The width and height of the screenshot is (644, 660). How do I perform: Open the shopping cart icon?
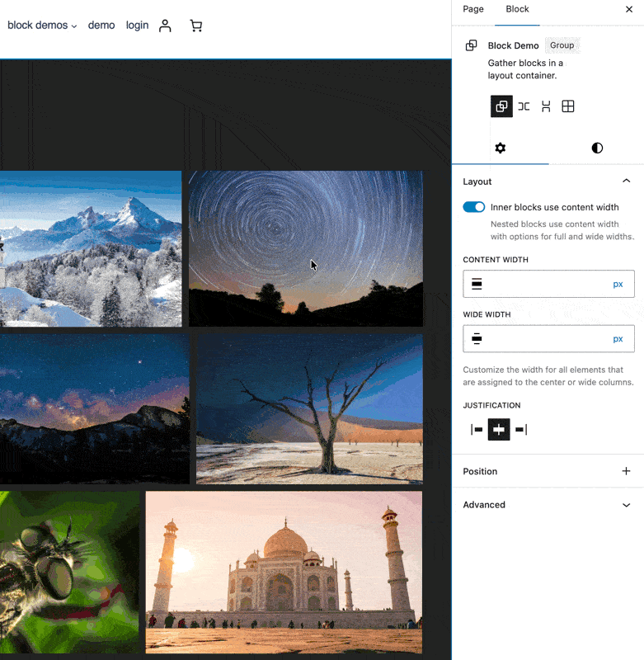(195, 26)
